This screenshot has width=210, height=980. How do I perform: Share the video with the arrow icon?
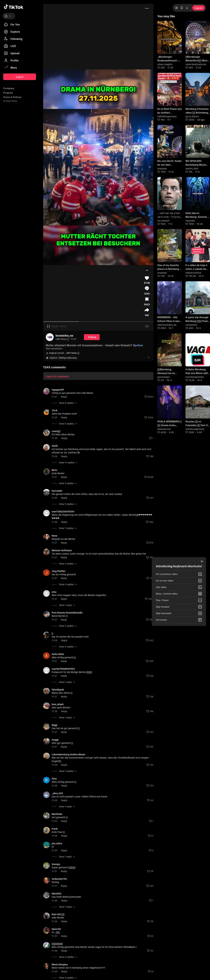pos(147,310)
